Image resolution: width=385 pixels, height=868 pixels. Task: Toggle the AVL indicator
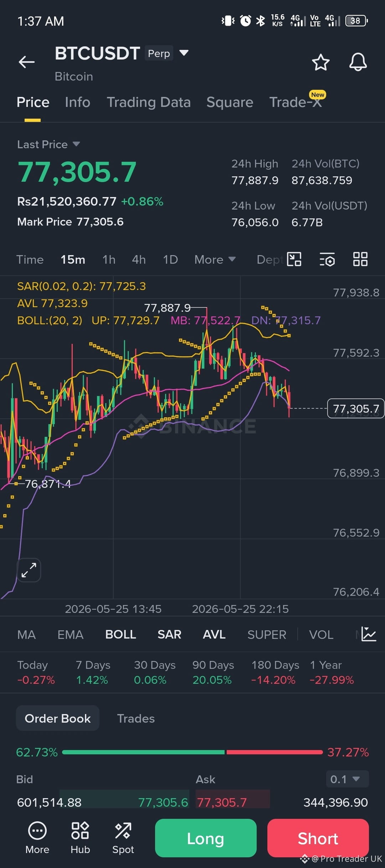214,635
